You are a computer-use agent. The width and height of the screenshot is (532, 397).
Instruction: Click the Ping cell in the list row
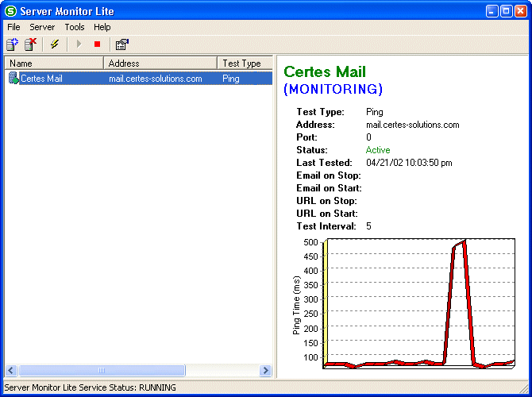pos(231,79)
